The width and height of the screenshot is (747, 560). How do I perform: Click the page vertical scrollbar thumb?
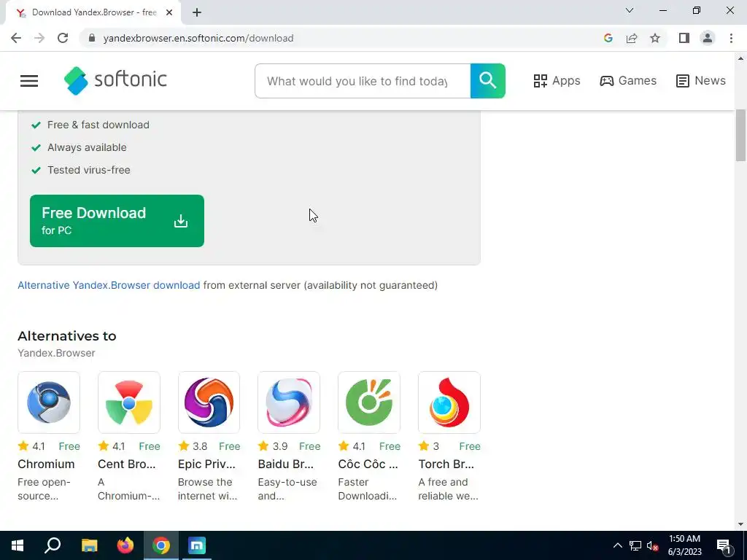[740, 136]
